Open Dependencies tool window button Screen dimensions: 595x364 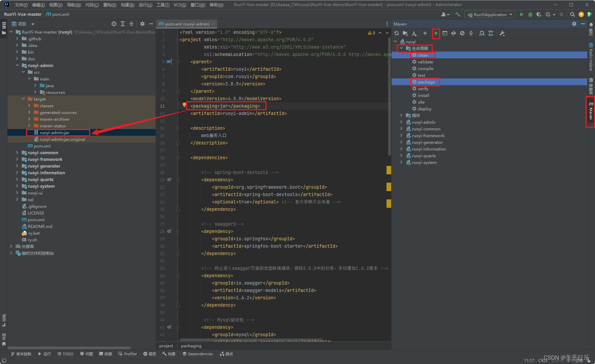[x=198, y=354]
